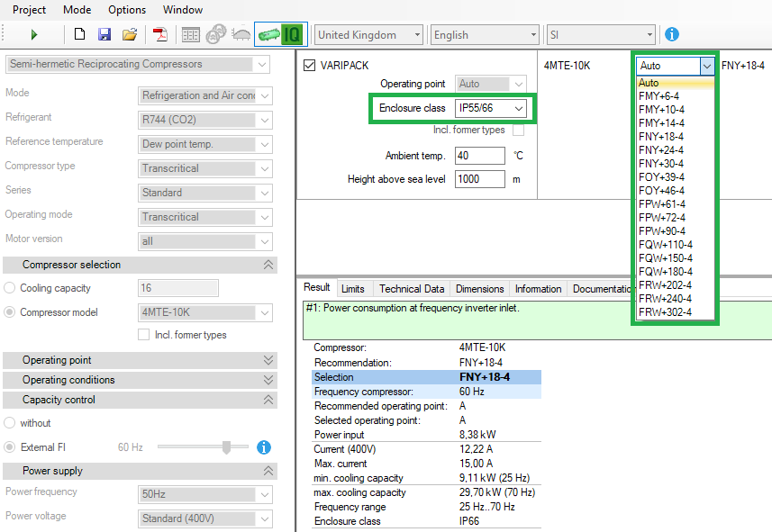Select the compressor symbol icon
The width and height of the screenshot is (772, 532).
(x=214, y=33)
